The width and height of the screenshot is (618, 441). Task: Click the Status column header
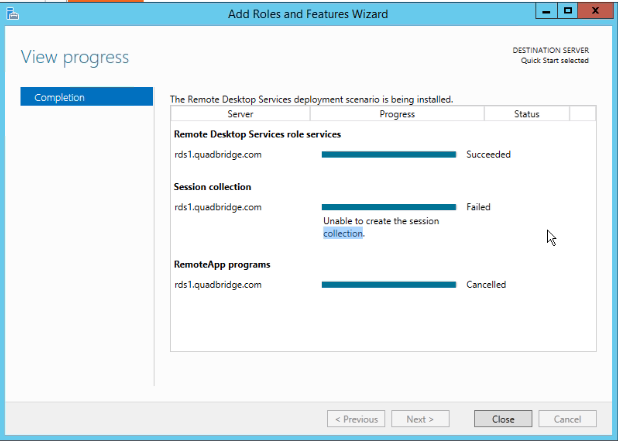[x=527, y=114]
